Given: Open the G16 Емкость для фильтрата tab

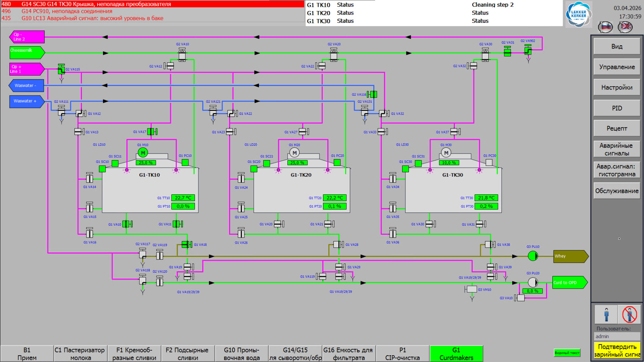Looking at the screenshot, I should [x=349, y=354].
